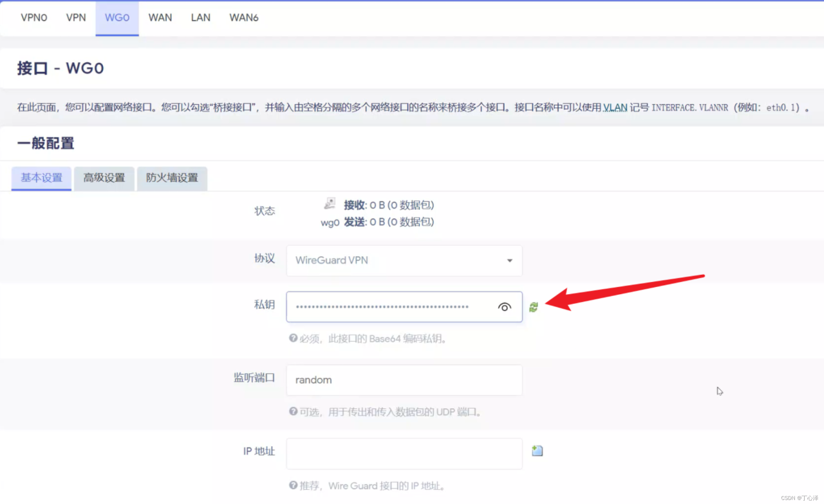Open the 高级设置 advanced settings tab

[104, 178]
